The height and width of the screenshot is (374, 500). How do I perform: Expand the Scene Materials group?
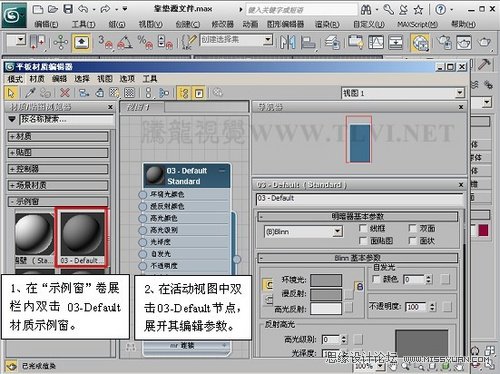click(x=58, y=185)
